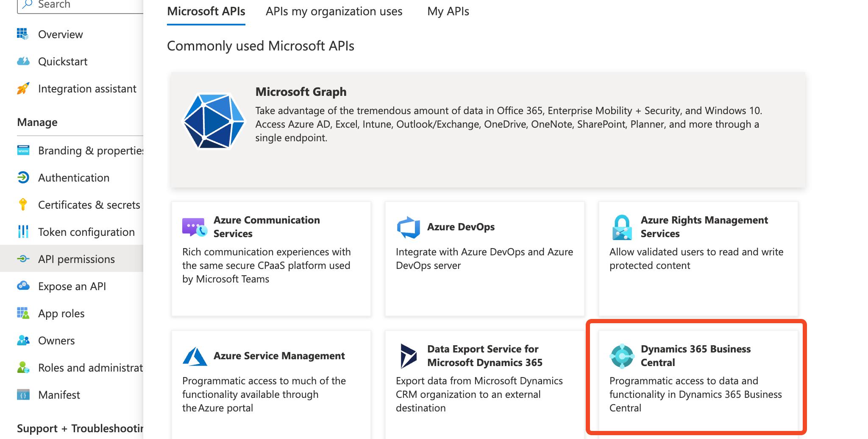The width and height of the screenshot is (868, 439).
Task: Click the Microsoft Graph polyhedron logo
Action: click(x=214, y=121)
